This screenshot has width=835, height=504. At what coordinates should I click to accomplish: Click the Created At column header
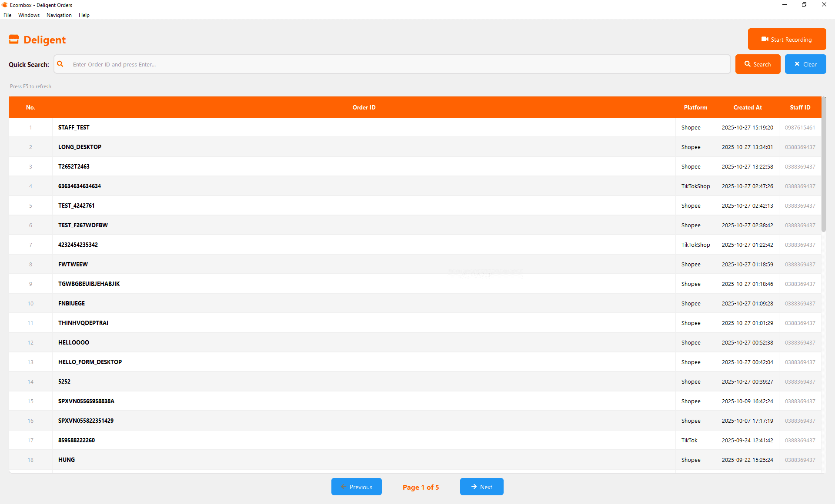pyautogui.click(x=747, y=107)
